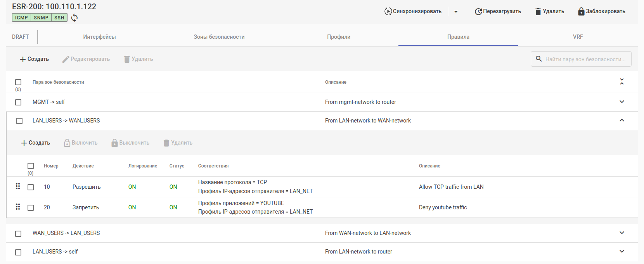The image size is (644, 264).
Task: Click the drag handle of rule 20
Action: (18, 207)
